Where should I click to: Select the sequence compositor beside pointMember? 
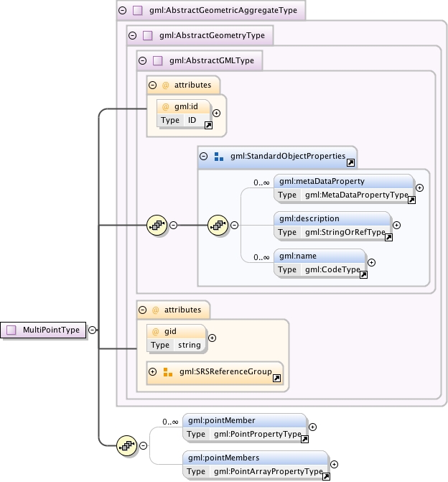point(127,445)
